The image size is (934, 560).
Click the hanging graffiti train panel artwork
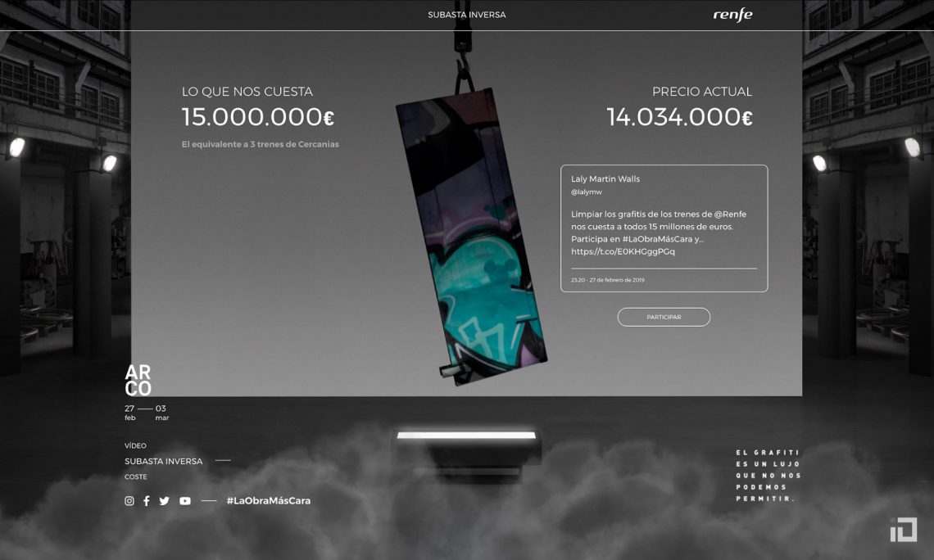coord(472,237)
